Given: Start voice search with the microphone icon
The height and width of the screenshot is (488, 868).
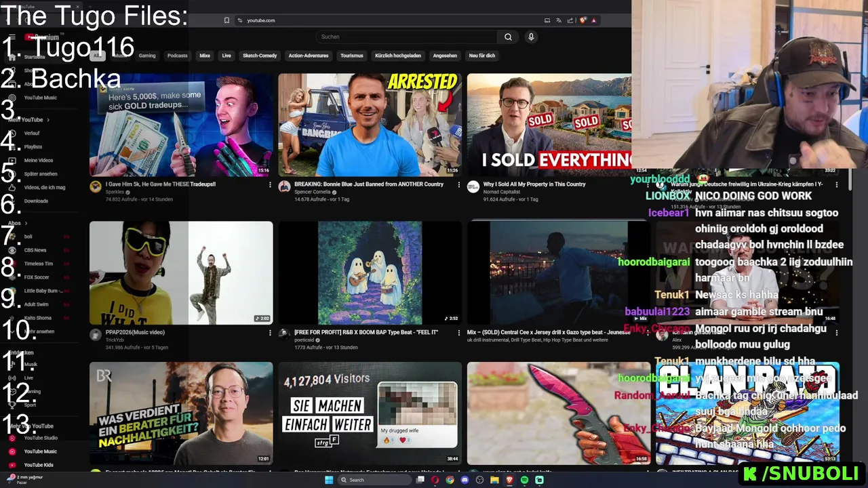Looking at the screenshot, I should pos(531,37).
